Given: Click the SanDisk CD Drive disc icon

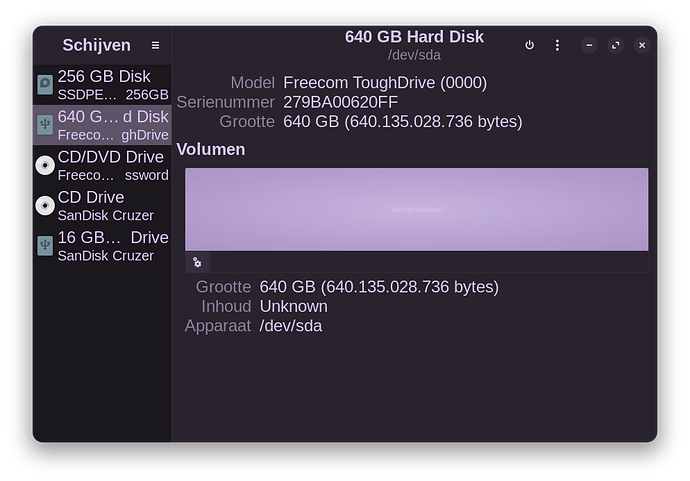Looking at the screenshot, I should pos(45,206).
